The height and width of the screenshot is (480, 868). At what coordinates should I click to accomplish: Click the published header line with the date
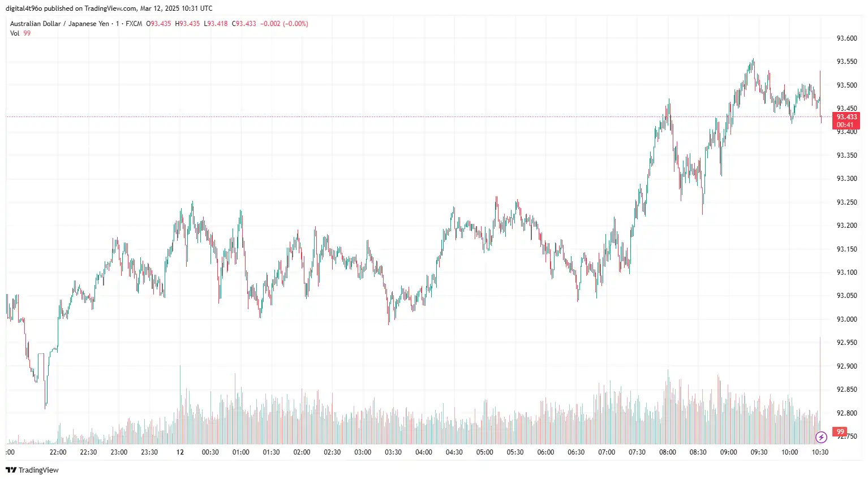[109, 8]
